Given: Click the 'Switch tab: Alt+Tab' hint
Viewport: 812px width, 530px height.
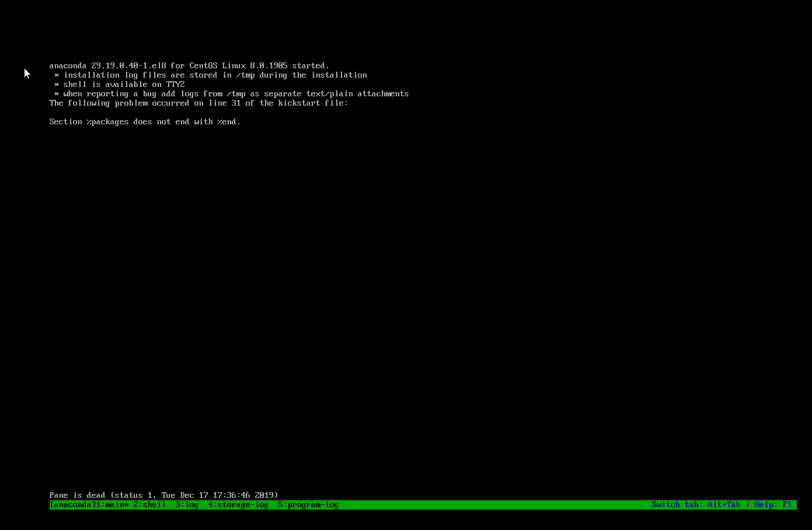Looking at the screenshot, I should click(696, 505).
